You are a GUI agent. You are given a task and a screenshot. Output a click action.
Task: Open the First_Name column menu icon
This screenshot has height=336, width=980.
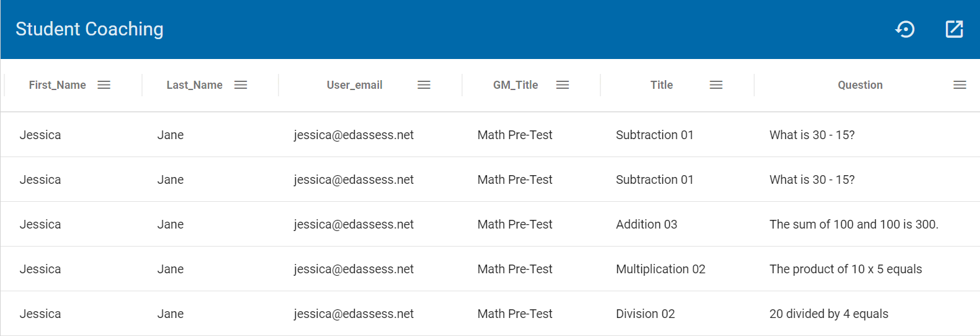[104, 85]
